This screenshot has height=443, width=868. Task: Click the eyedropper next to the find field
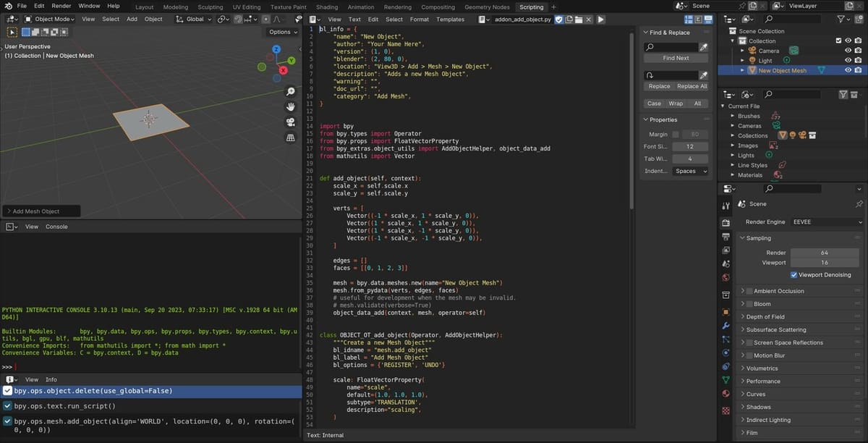tap(703, 46)
